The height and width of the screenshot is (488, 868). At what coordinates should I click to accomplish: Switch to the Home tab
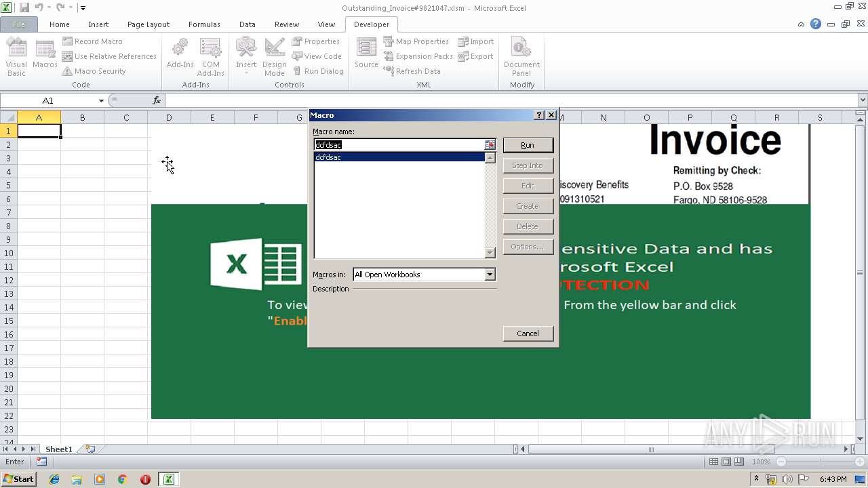[x=60, y=24]
